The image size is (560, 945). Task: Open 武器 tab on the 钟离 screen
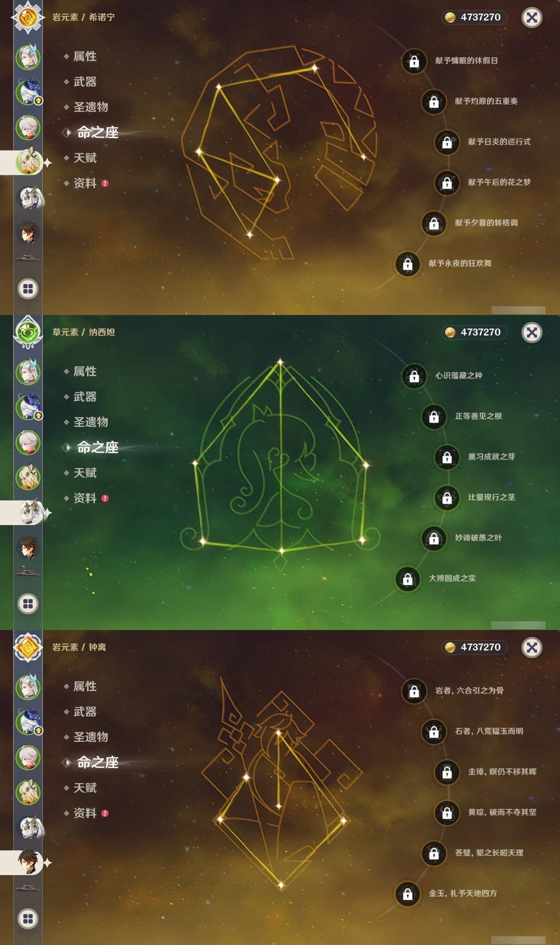tap(85, 712)
